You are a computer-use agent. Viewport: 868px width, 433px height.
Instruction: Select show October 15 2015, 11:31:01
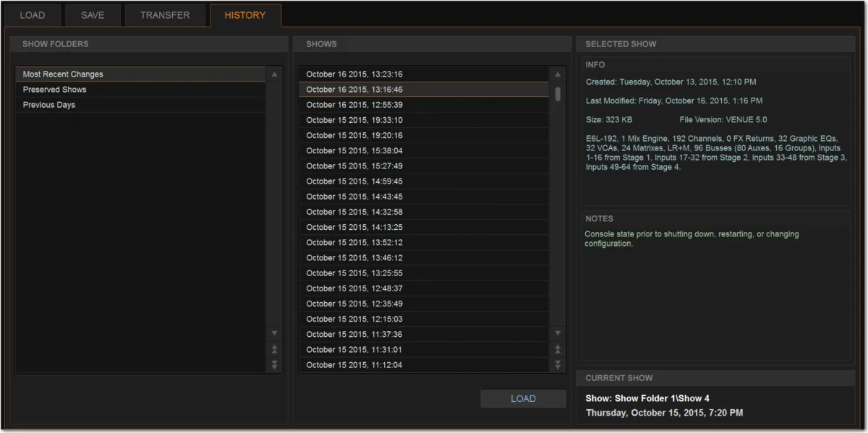[x=424, y=349]
